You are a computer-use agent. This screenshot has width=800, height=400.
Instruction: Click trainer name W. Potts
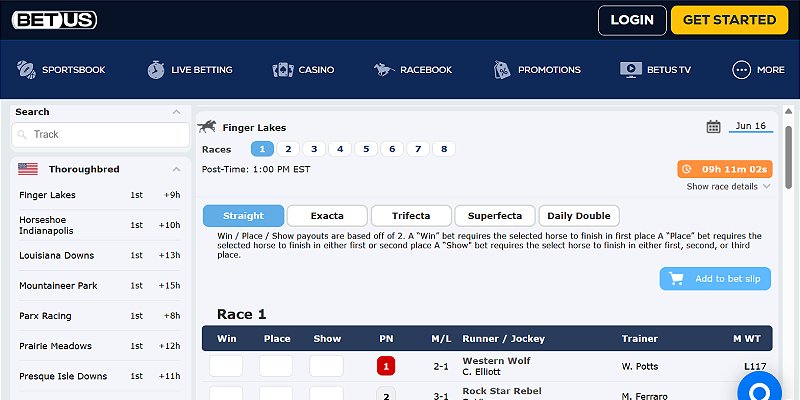pos(640,366)
